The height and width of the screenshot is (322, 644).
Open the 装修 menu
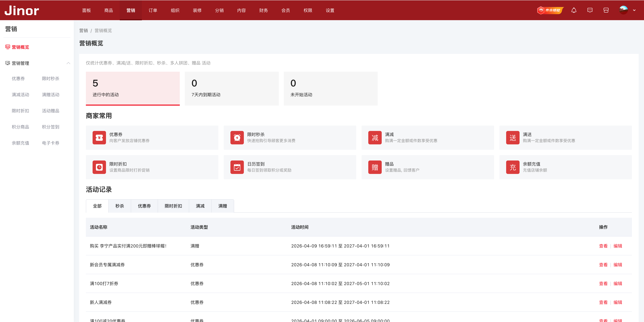(x=197, y=10)
